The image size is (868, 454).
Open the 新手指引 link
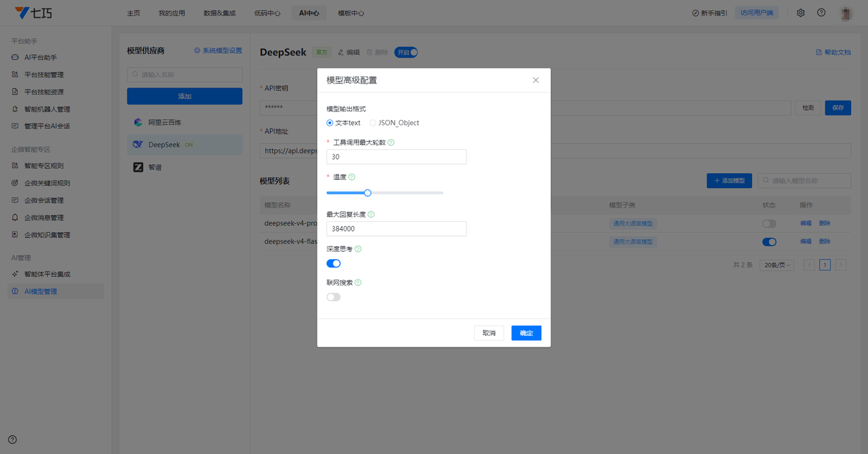[x=710, y=13]
